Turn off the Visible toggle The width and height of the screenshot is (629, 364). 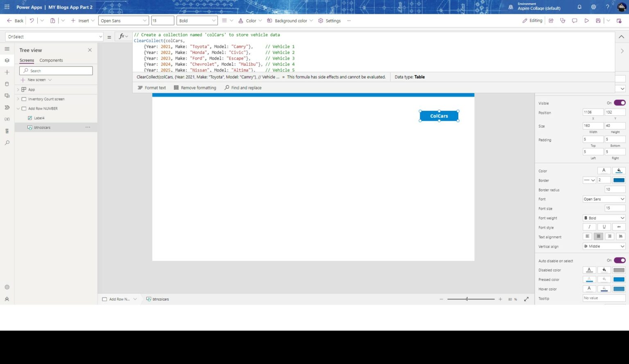(x=620, y=103)
